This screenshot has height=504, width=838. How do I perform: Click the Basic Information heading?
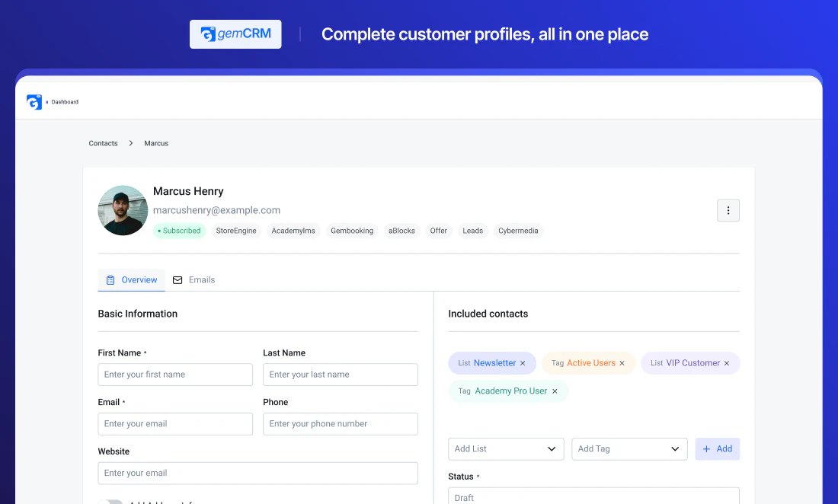[x=138, y=314]
